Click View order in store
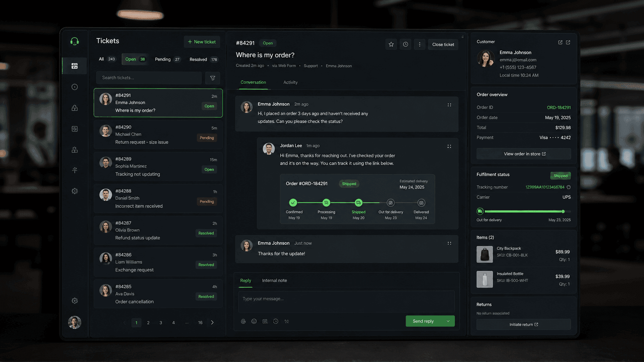 (523, 154)
